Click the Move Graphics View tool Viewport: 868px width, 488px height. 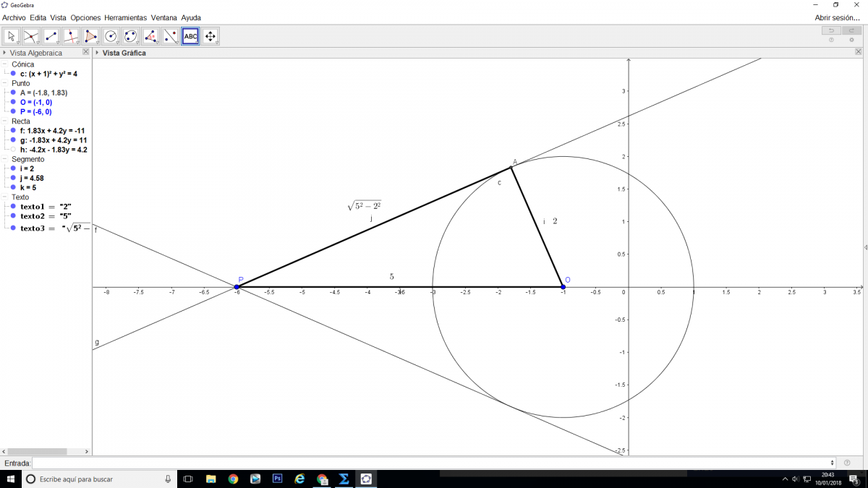click(x=210, y=36)
